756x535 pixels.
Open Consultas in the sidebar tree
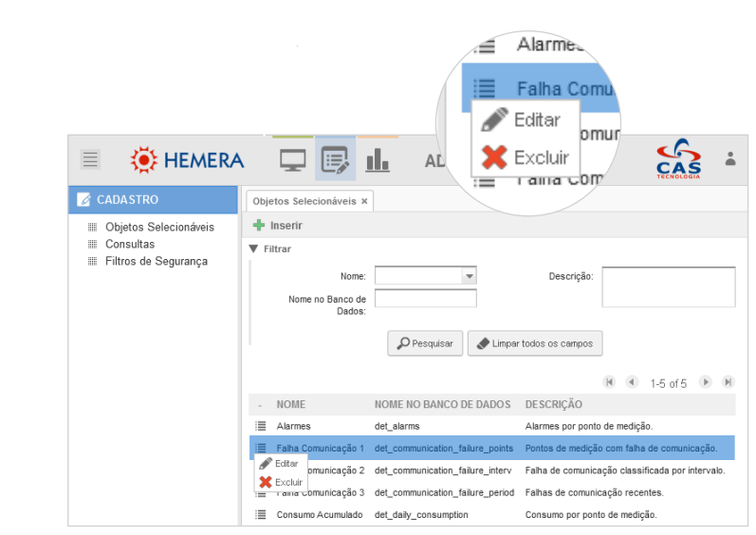(130, 244)
